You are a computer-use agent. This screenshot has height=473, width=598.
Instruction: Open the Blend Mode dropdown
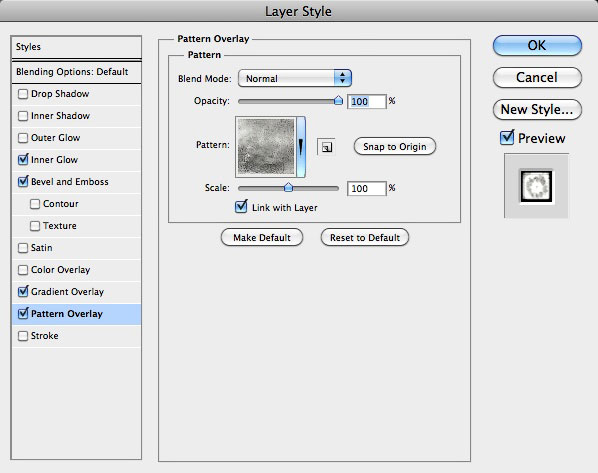(295, 78)
